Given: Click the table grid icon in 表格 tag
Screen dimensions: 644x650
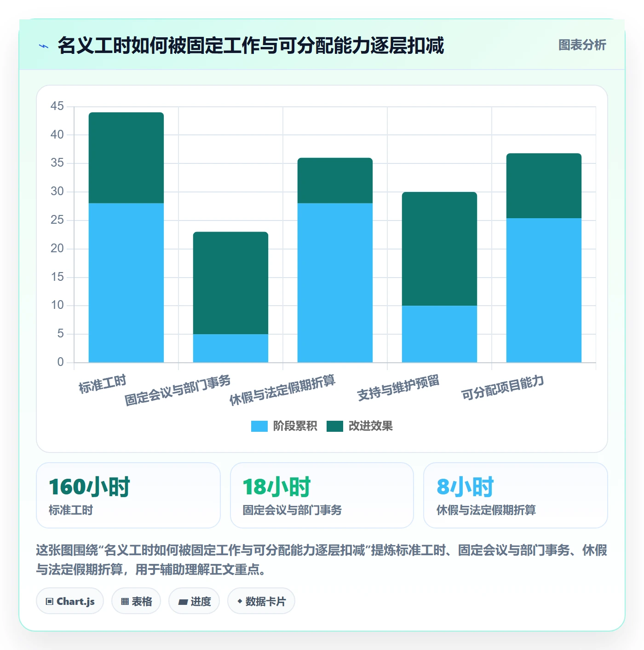Looking at the screenshot, I should coord(125,601).
